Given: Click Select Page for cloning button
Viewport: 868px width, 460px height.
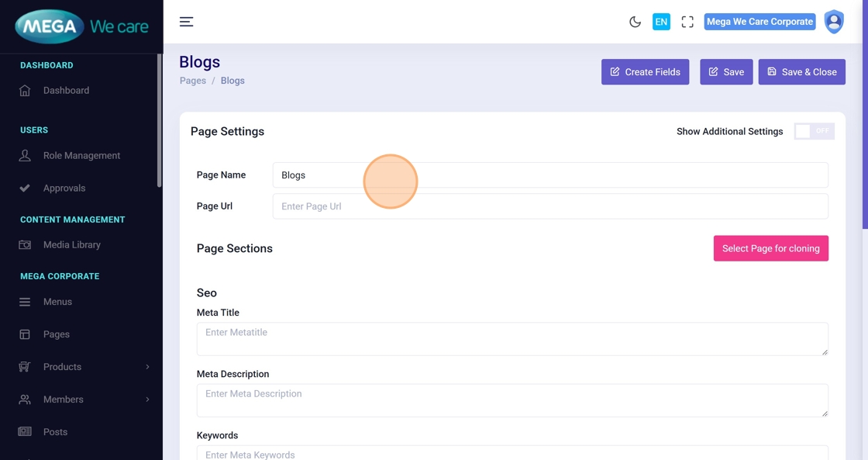Looking at the screenshot, I should pos(770,248).
